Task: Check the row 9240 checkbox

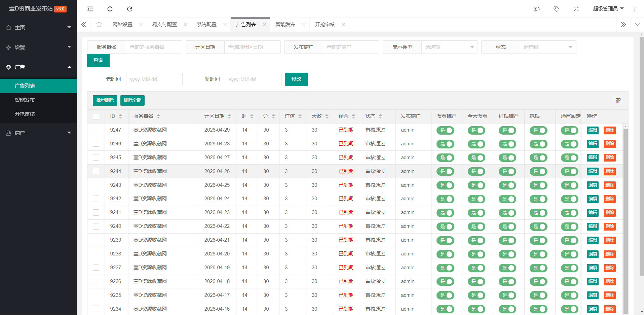Action: 96,226
